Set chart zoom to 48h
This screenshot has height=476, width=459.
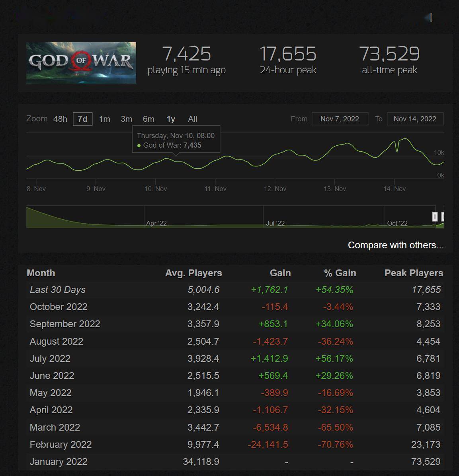pos(60,119)
